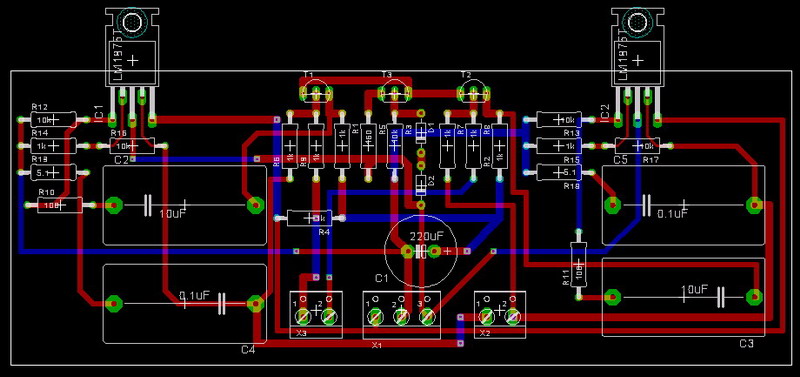Click the C5 reference label
The width and height of the screenshot is (800, 377).
pyautogui.click(x=620, y=160)
